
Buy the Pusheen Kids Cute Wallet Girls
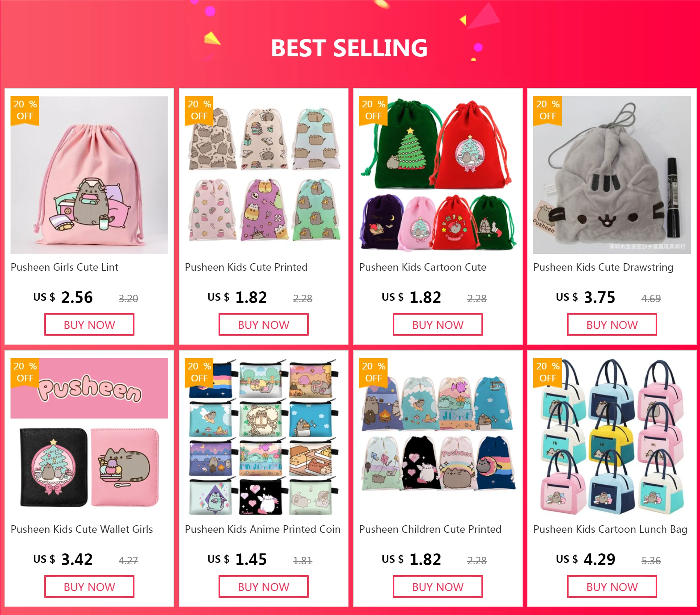89,587
